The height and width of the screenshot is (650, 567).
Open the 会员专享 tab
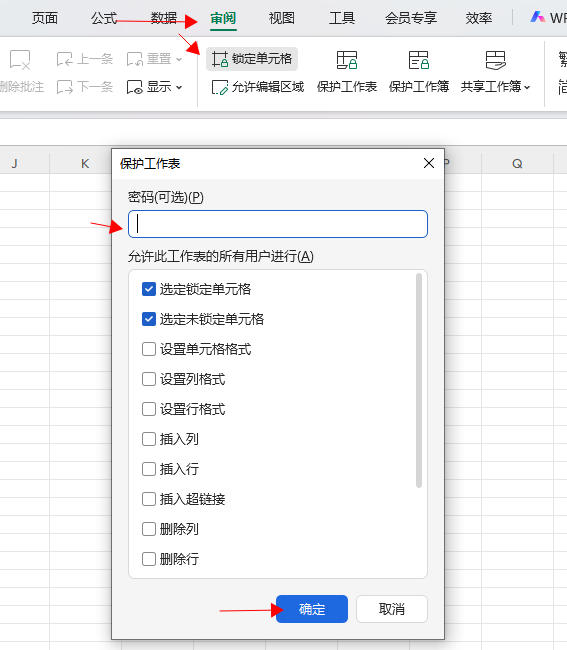coord(411,18)
